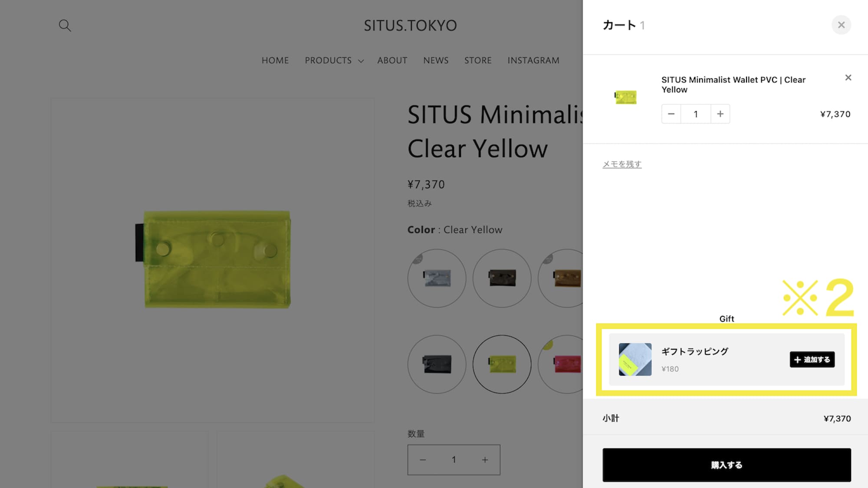
Task: Select the ABOUT menu item
Action: [392, 61]
